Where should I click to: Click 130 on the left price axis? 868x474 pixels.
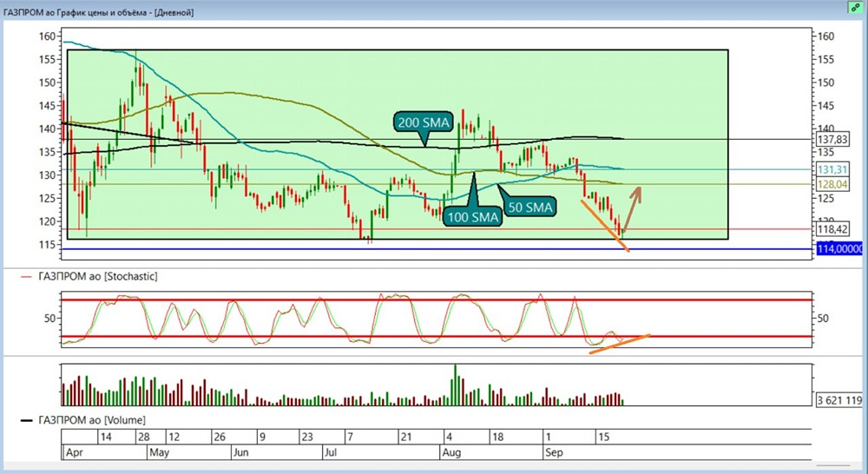(47, 175)
